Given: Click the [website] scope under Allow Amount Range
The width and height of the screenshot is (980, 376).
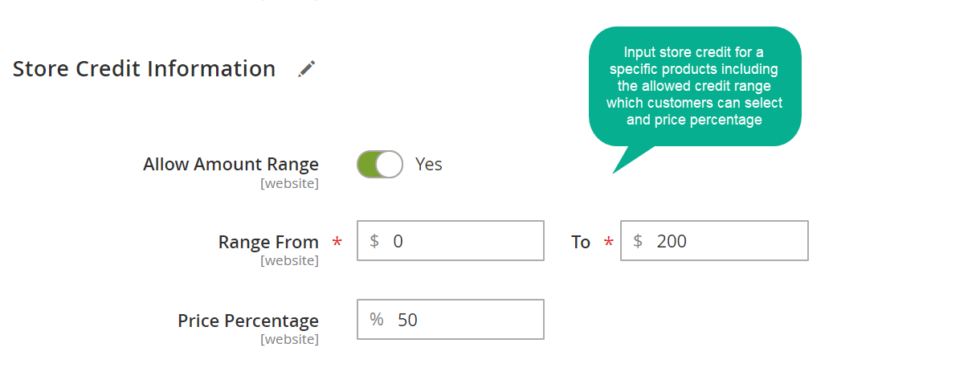Looking at the screenshot, I should point(289,184).
